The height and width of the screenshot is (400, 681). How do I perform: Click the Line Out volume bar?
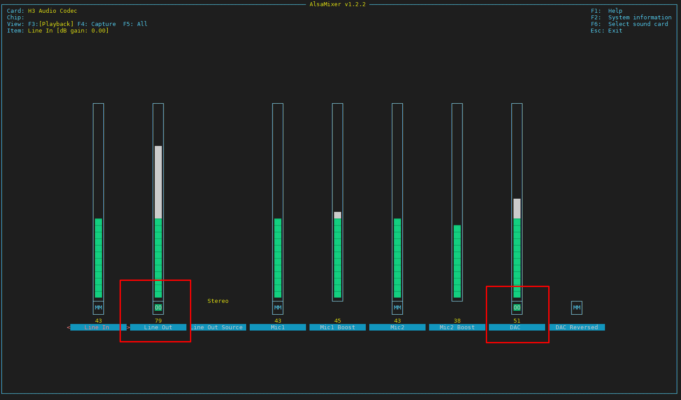pos(158,202)
